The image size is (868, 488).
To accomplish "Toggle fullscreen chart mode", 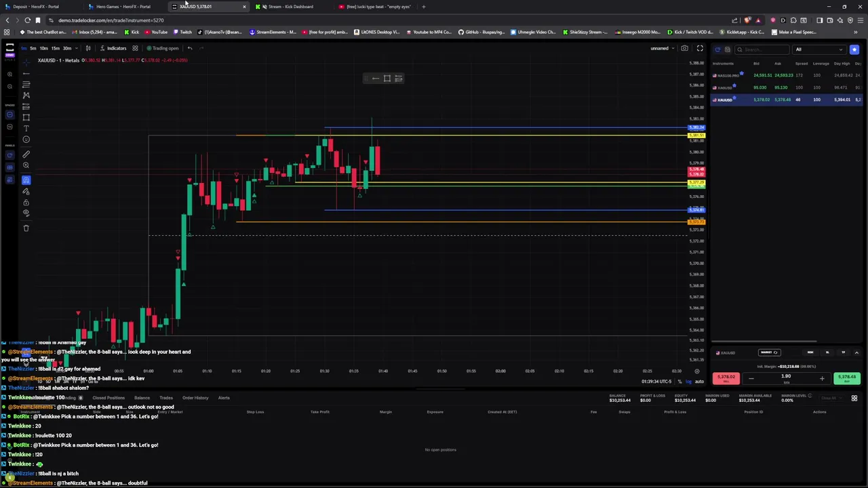I will click(700, 48).
